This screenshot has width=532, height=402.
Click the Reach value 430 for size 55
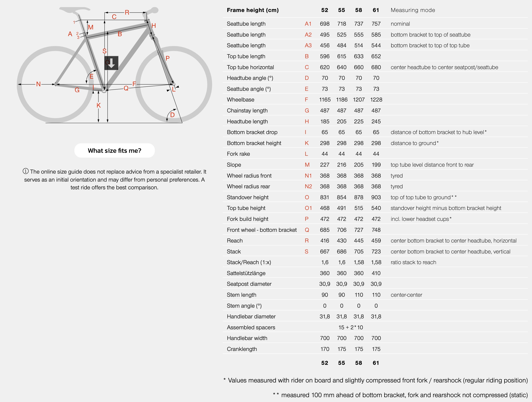(x=341, y=241)
